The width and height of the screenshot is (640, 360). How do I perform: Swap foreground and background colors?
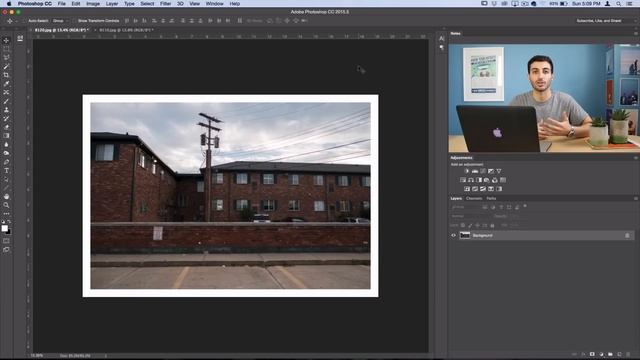pos(9,222)
